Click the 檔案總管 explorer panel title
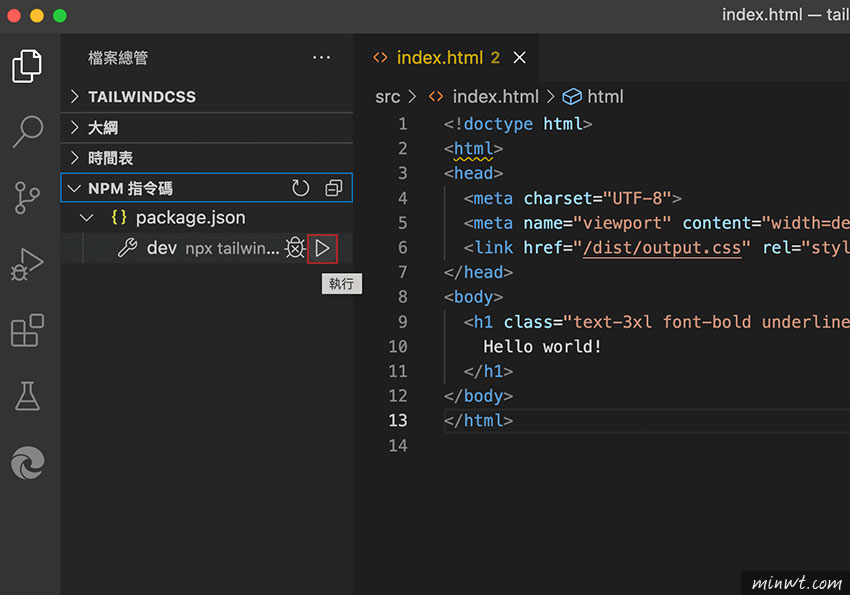 point(118,57)
